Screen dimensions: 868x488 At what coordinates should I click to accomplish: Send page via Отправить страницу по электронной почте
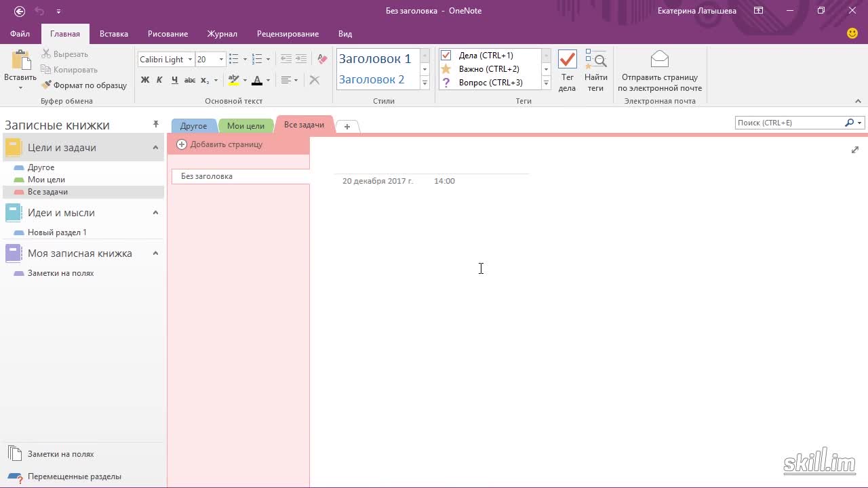pyautogui.click(x=660, y=71)
